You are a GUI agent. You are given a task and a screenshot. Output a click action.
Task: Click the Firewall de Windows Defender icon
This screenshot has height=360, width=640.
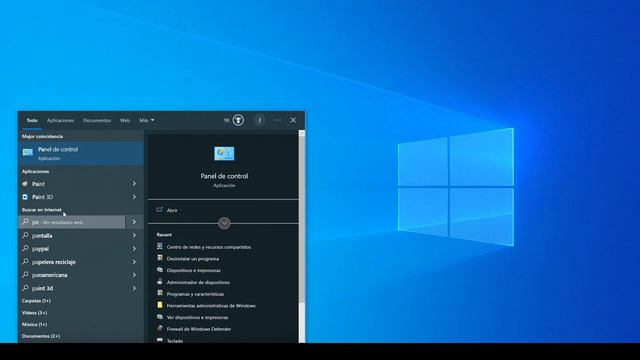click(x=160, y=328)
